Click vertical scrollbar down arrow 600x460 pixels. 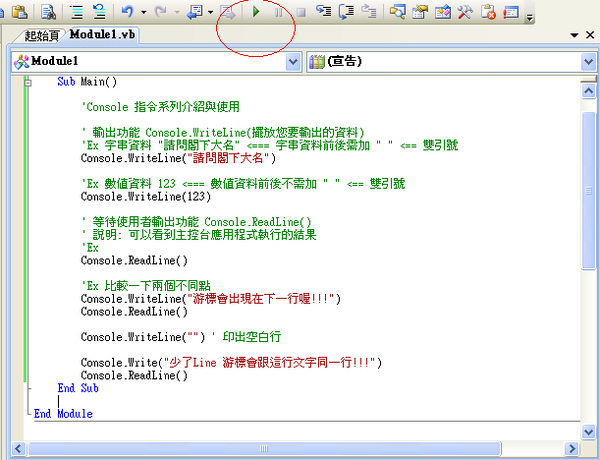(589, 432)
